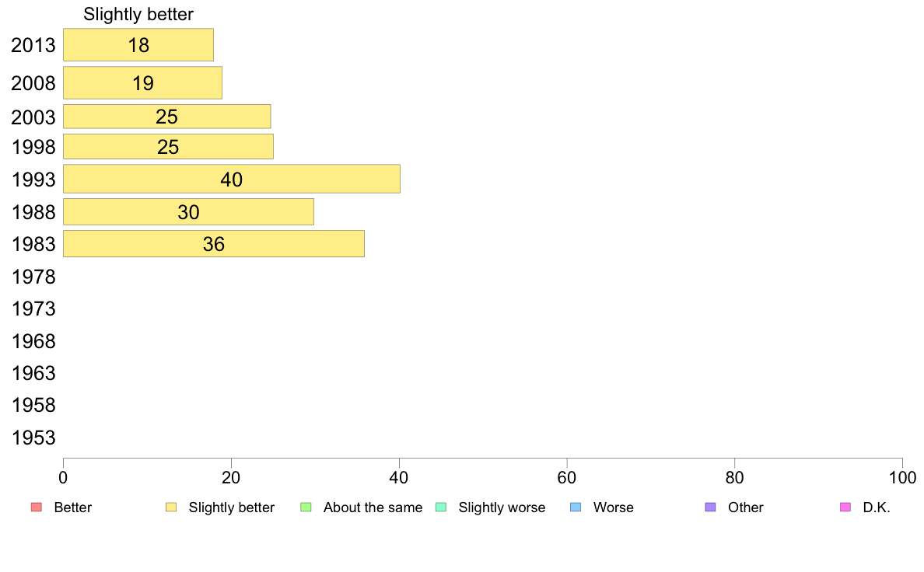Click the 1998 bar with value 25
The height and width of the screenshot is (572, 924).
168,147
